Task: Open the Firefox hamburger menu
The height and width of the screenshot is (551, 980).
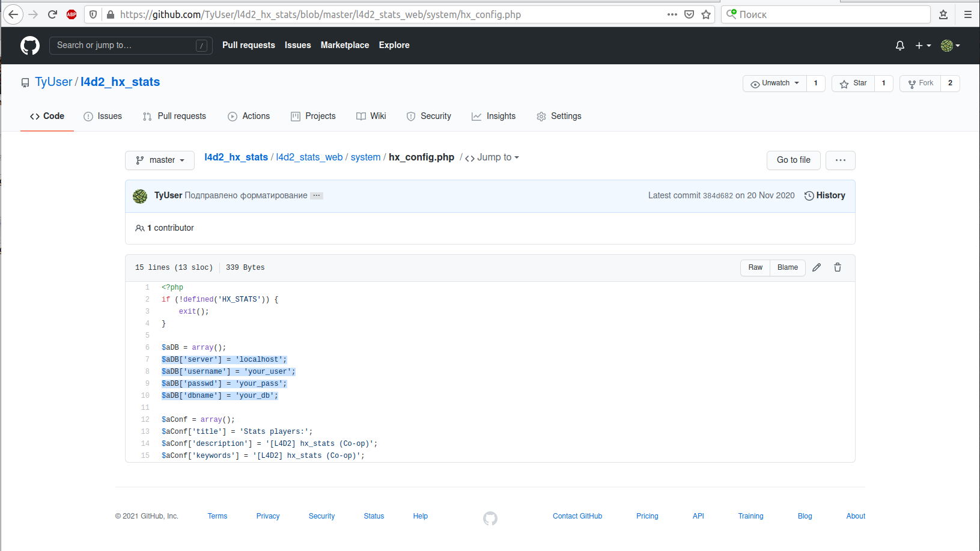Action: coord(967,14)
